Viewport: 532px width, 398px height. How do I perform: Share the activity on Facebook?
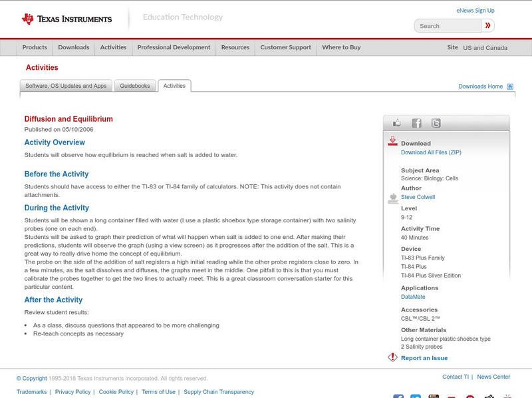pos(417,122)
